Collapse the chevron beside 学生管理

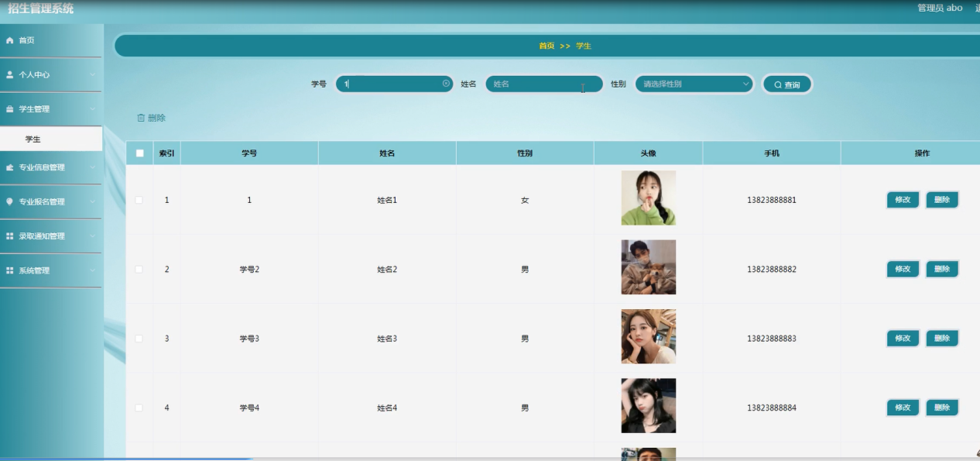pos(92,109)
